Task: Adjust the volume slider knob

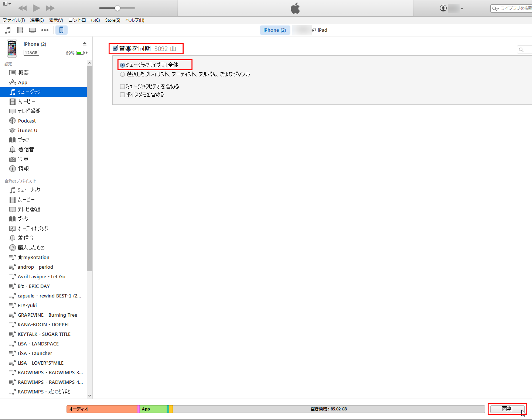Action: pyautogui.click(x=117, y=8)
